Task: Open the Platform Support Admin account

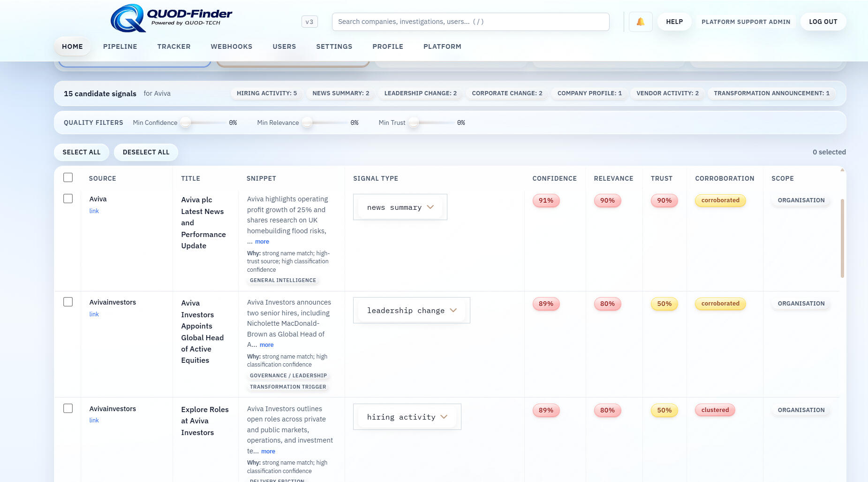Action: (746, 22)
